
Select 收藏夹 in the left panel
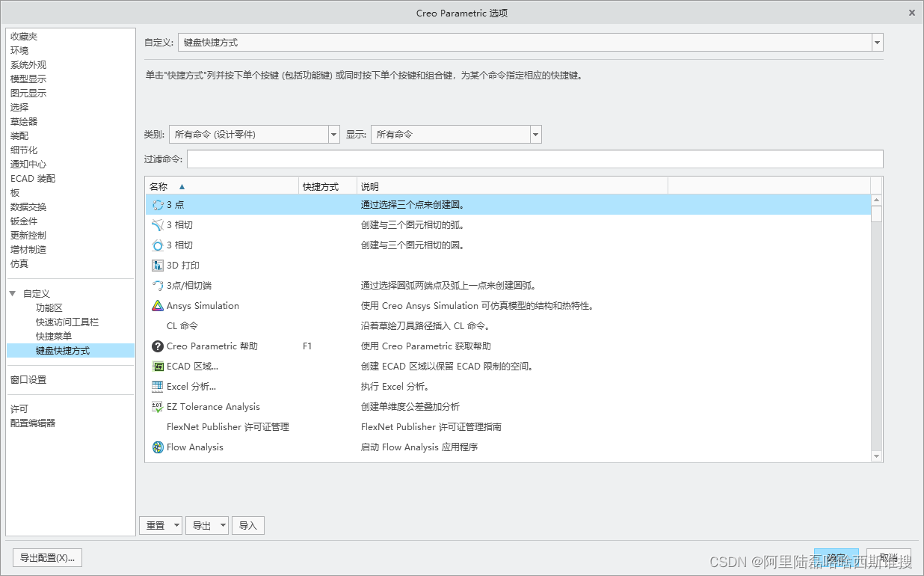[x=24, y=36]
